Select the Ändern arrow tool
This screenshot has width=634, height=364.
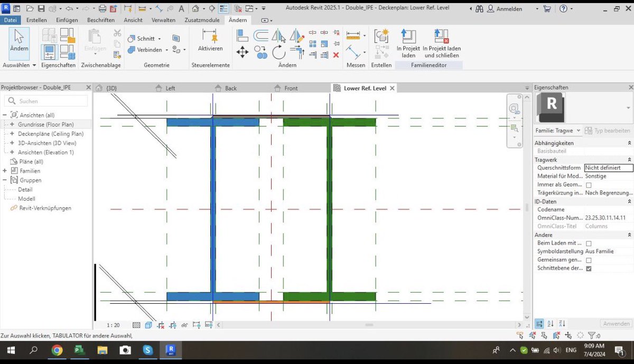[19, 42]
